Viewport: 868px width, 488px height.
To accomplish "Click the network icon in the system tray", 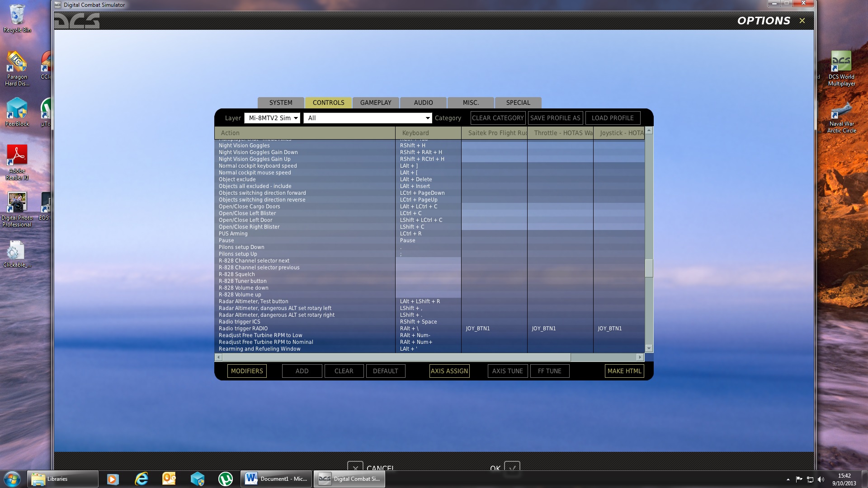I will 810,479.
